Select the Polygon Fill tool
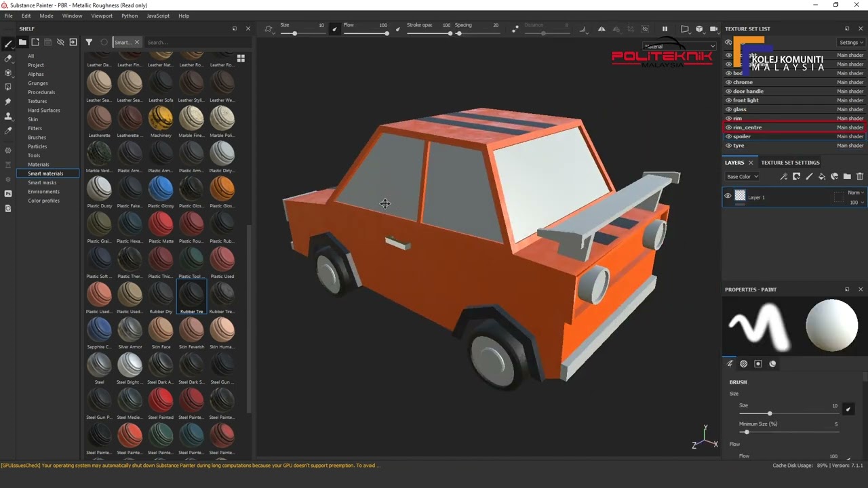Screen dimensions: 868x488 click(8, 87)
